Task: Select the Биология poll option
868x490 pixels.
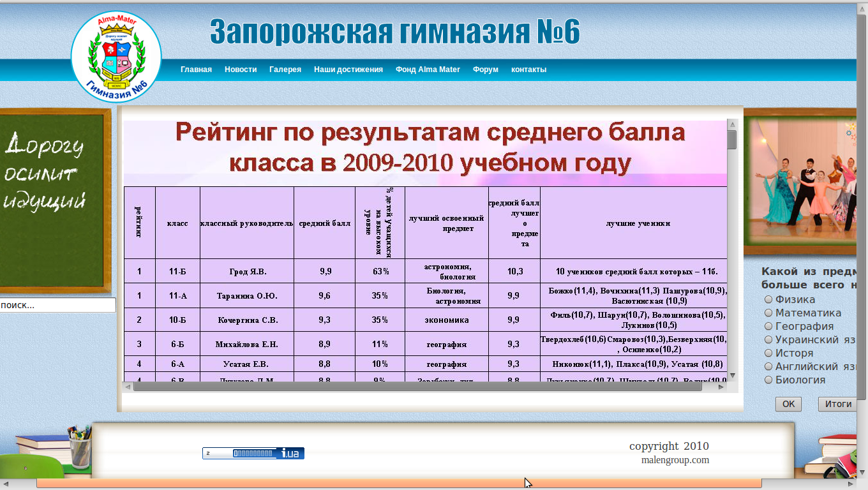Action: coord(768,380)
